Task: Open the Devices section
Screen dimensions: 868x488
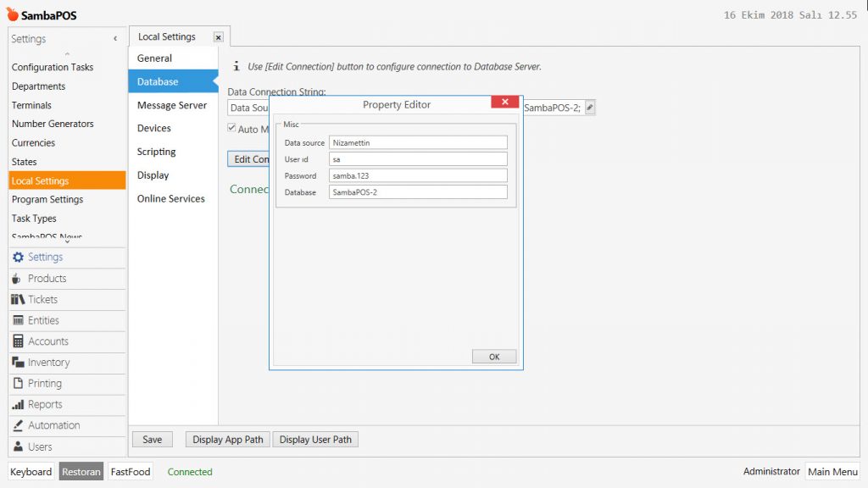Action: [x=173, y=128]
